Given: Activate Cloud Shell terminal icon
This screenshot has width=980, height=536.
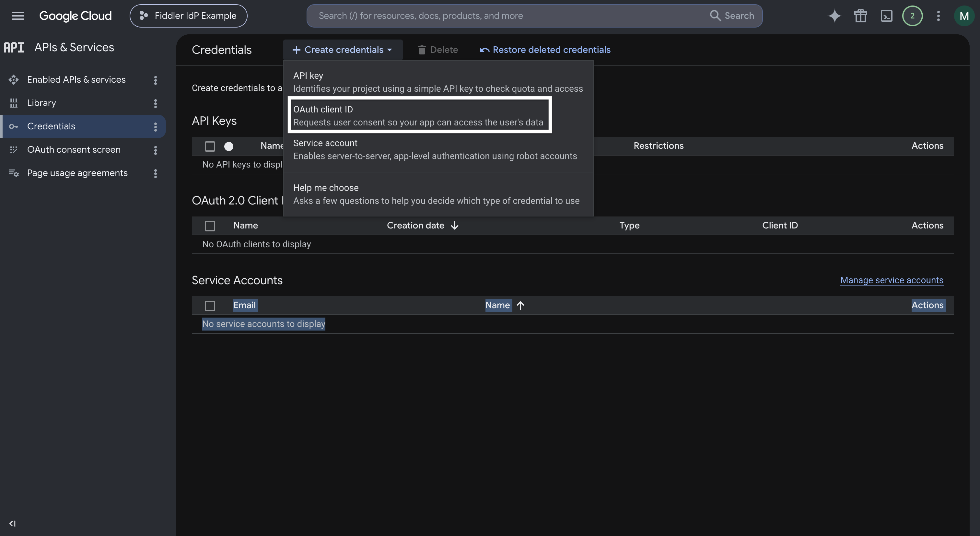Looking at the screenshot, I should 886,16.
